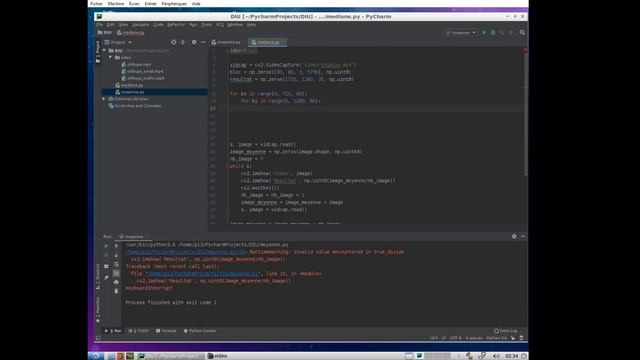
Task: Click the down arrow in Run console toolbar
Action: tap(116, 255)
